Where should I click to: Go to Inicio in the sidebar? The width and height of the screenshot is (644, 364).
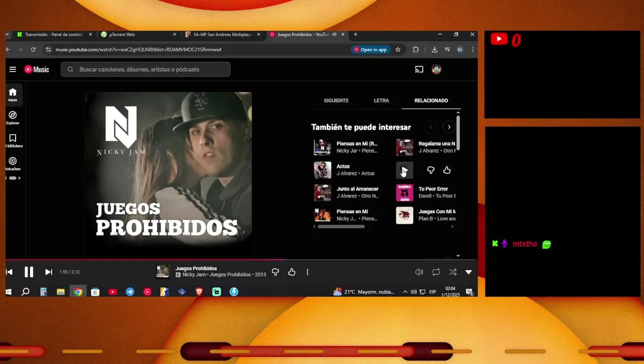tap(13, 95)
